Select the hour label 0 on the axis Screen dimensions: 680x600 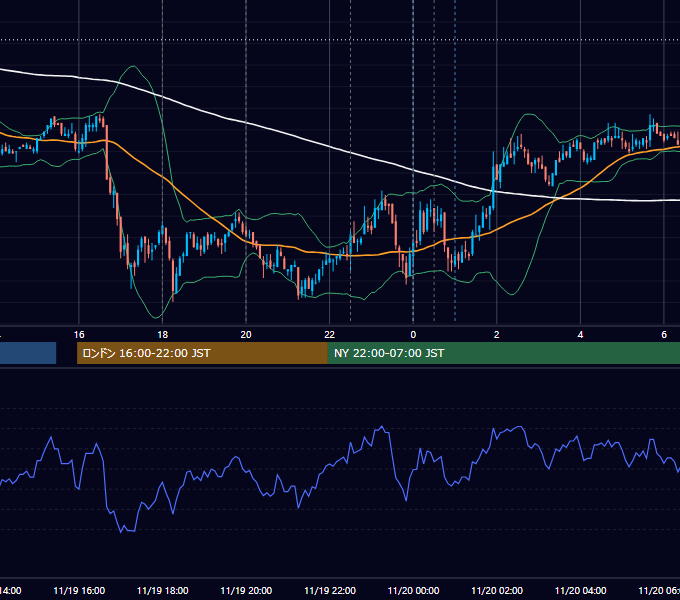413,335
